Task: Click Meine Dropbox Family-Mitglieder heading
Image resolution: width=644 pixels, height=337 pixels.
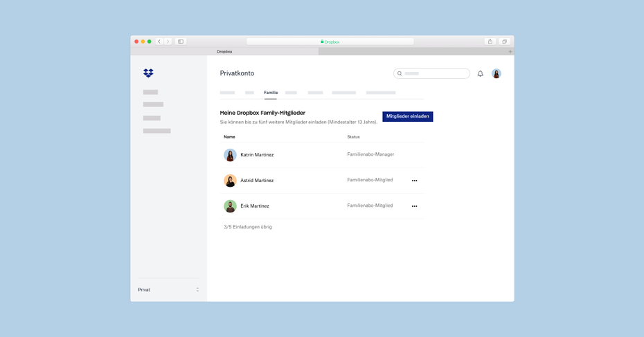Action: (x=262, y=113)
